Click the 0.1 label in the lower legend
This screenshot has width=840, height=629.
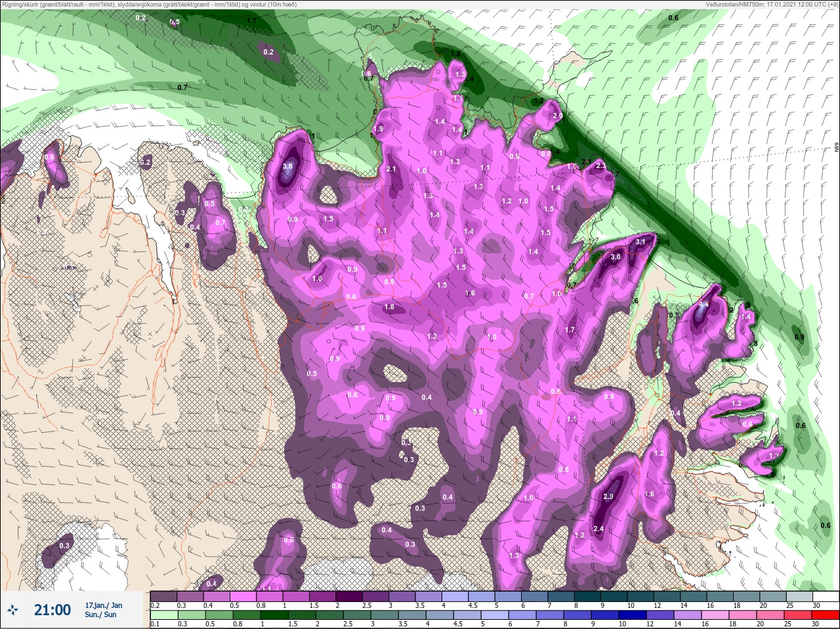(155, 624)
